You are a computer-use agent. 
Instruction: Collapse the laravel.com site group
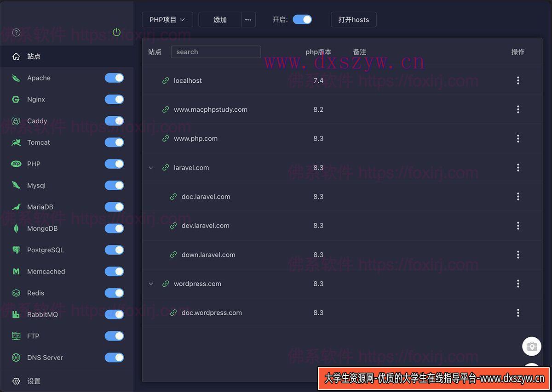(151, 168)
